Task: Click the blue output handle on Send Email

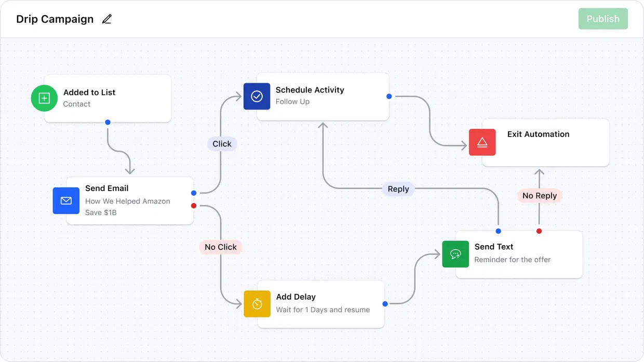Action: [x=194, y=192]
